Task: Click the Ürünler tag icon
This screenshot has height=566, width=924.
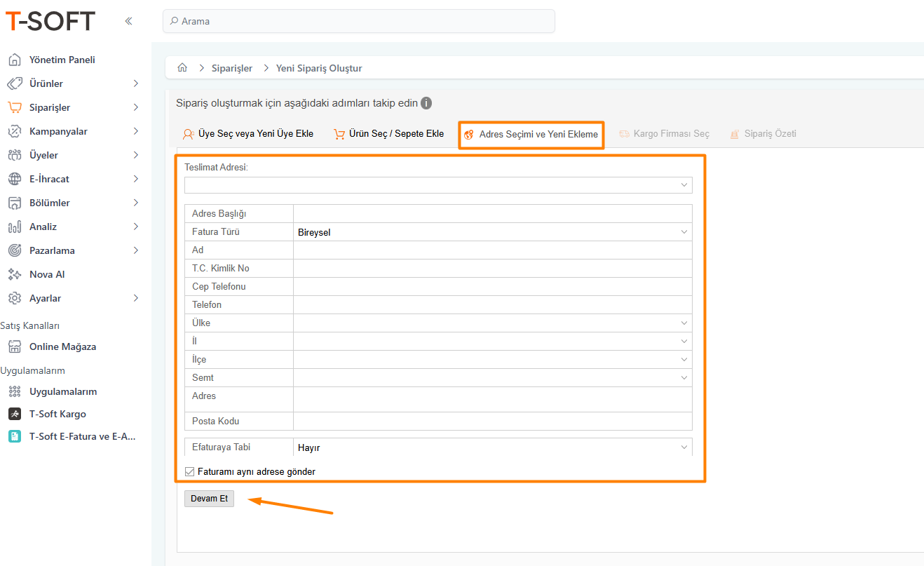Action: (x=15, y=83)
